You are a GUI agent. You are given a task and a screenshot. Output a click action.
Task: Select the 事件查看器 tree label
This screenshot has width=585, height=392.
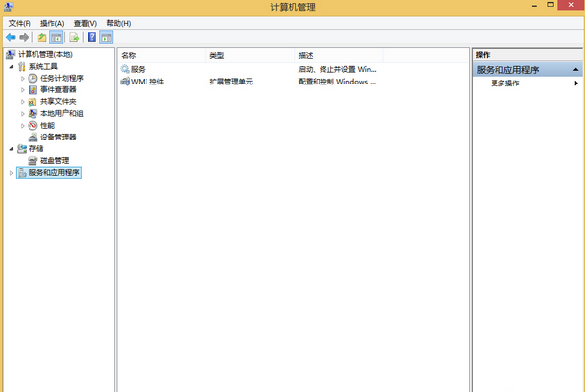(58, 89)
